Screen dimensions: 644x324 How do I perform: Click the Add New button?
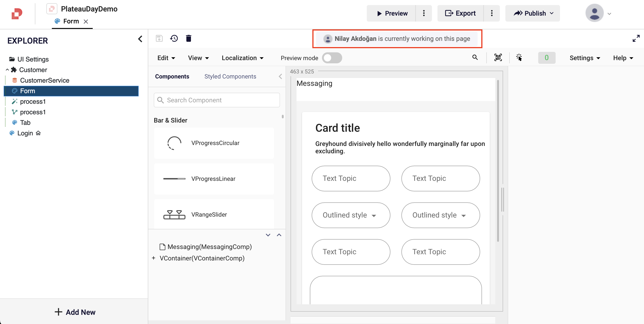tap(75, 312)
